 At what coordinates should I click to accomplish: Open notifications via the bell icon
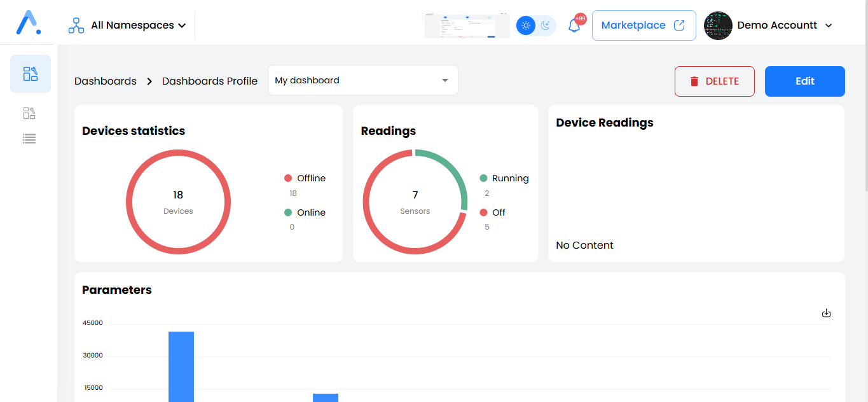[x=573, y=25]
